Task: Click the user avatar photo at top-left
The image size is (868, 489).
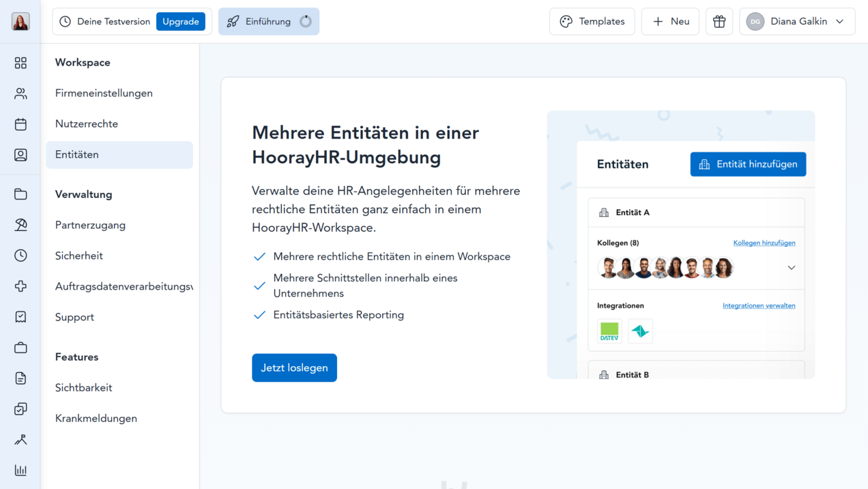Action: (20, 21)
